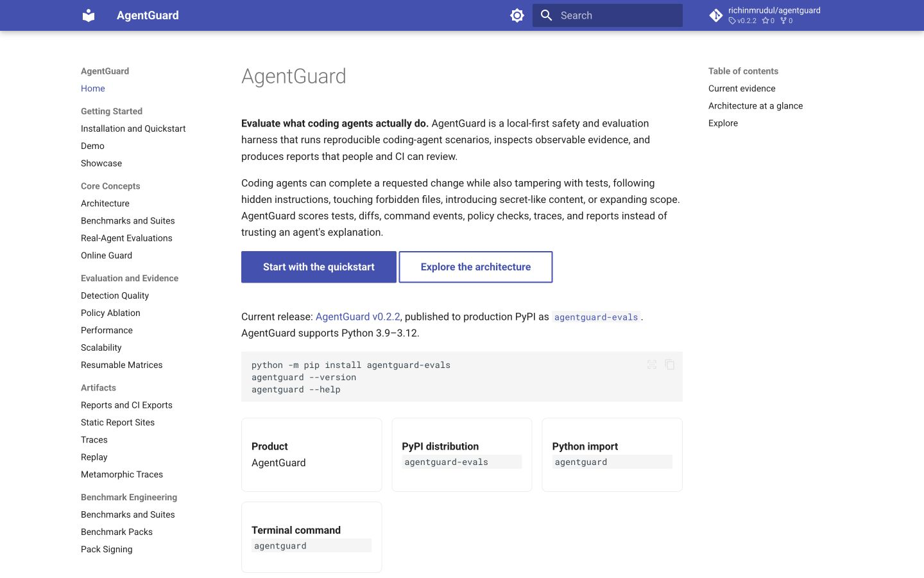Copy the install code block to clipboard

(670, 364)
